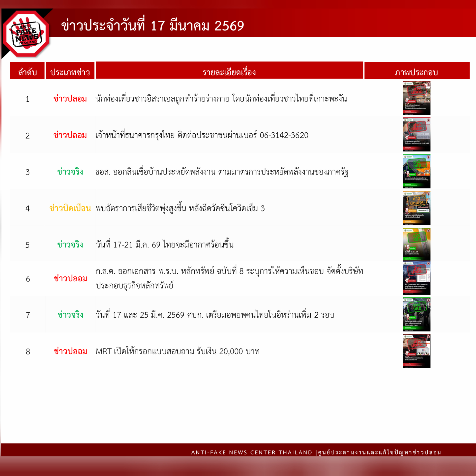Open thumbnail image for the MRT news item
The image size is (476, 476).
(416, 350)
